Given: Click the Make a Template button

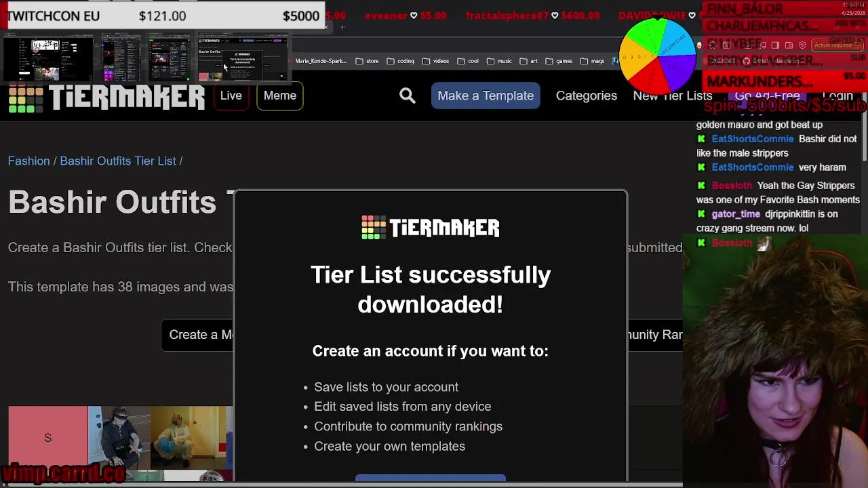Looking at the screenshot, I should pyautogui.click(x=486, y=96).
